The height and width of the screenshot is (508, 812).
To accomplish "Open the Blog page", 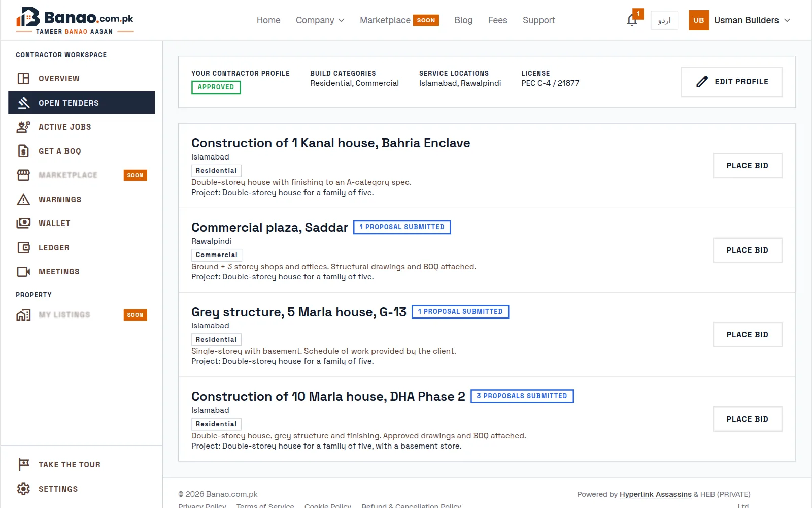I will point(463,20).
